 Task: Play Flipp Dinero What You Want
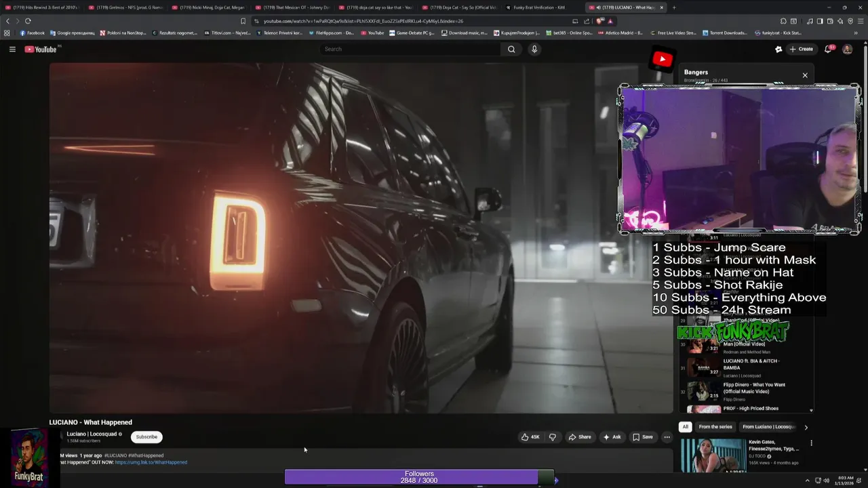745,391
